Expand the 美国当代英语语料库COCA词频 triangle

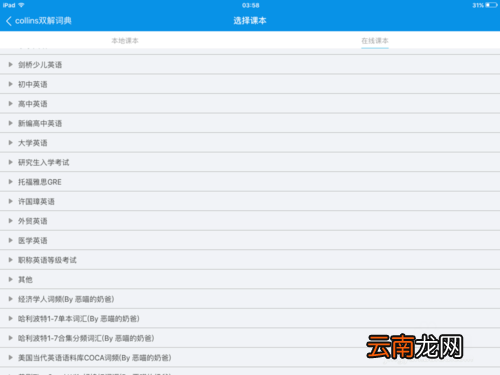(11, 358)
